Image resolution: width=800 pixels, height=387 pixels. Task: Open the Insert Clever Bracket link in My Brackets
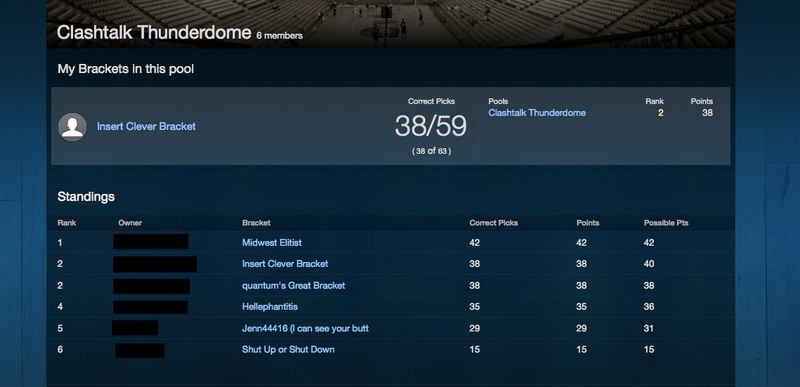tap(146, 126)
